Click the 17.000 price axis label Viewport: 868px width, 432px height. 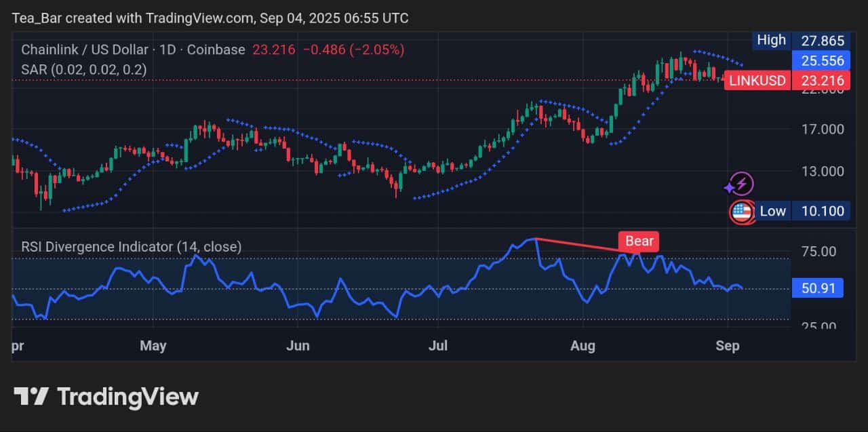point(823,129)
